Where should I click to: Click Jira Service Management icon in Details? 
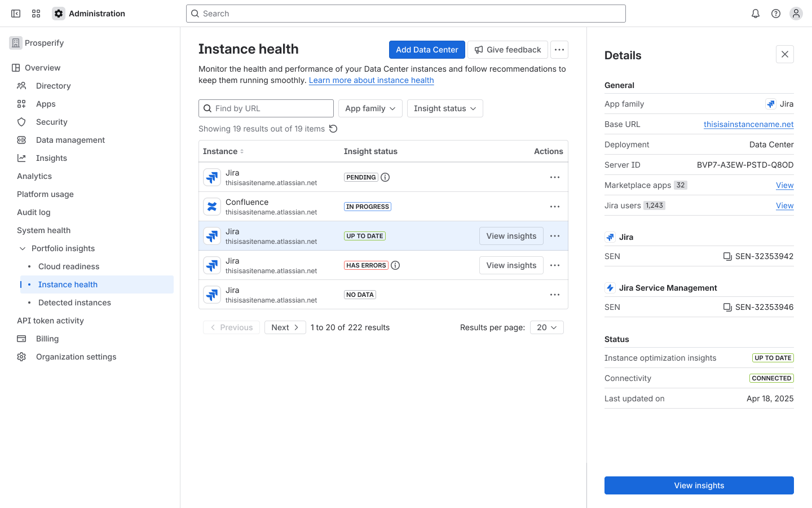610,288
